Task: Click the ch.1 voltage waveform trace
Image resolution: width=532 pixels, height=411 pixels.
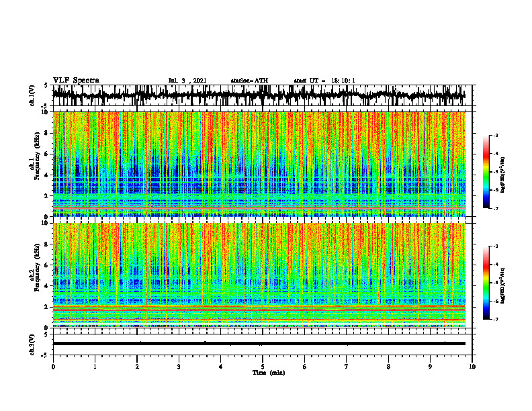Action: point(259,95)
